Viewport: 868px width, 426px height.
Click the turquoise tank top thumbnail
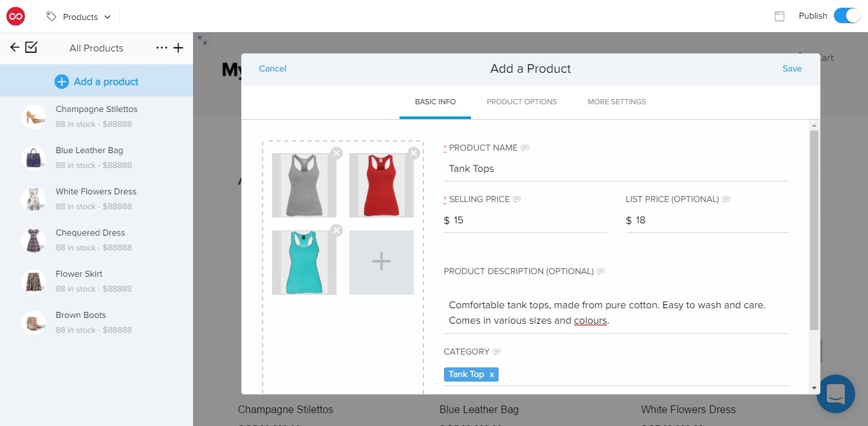click(x=304, y=263)
